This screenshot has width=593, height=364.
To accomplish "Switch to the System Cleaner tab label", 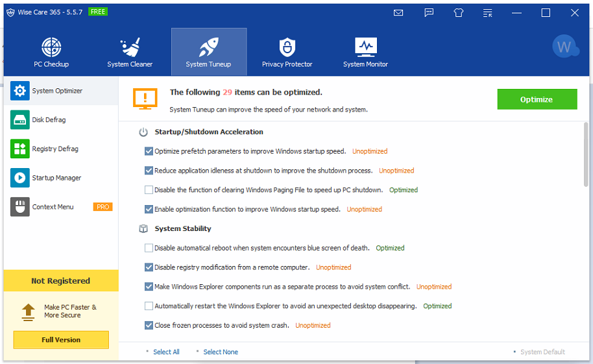I will pos(130,64).
